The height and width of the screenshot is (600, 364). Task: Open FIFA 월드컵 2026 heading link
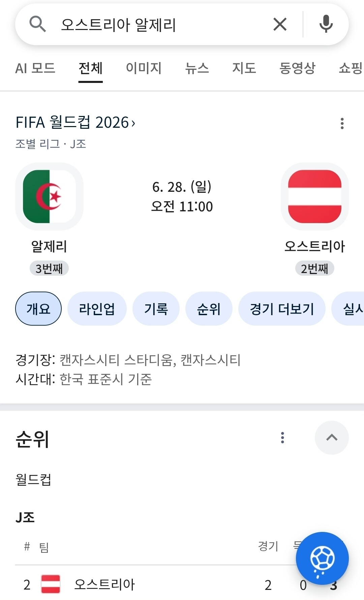tap(75, 122)
